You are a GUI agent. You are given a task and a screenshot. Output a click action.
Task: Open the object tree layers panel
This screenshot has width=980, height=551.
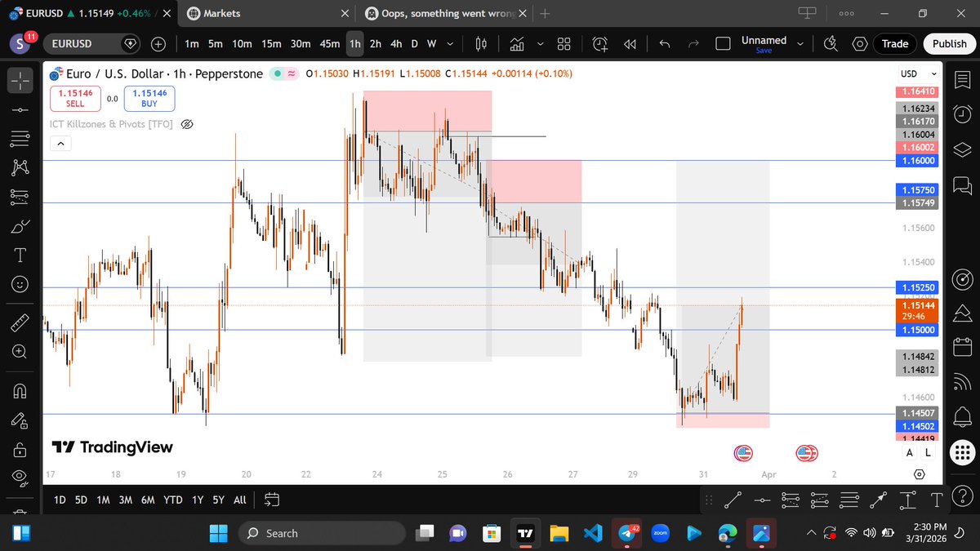(962, 149)
